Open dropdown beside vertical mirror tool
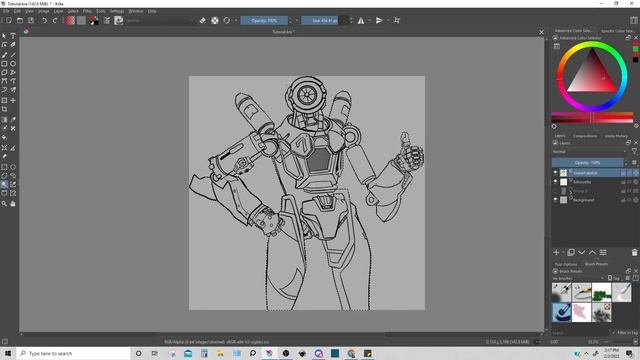The image size is (640, 360). (388, 20)
